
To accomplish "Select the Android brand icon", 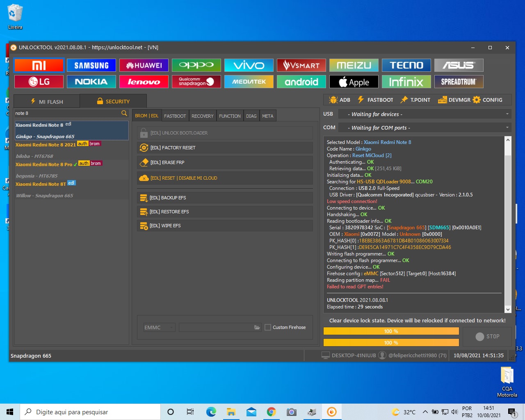I will (x=301, y=82).
